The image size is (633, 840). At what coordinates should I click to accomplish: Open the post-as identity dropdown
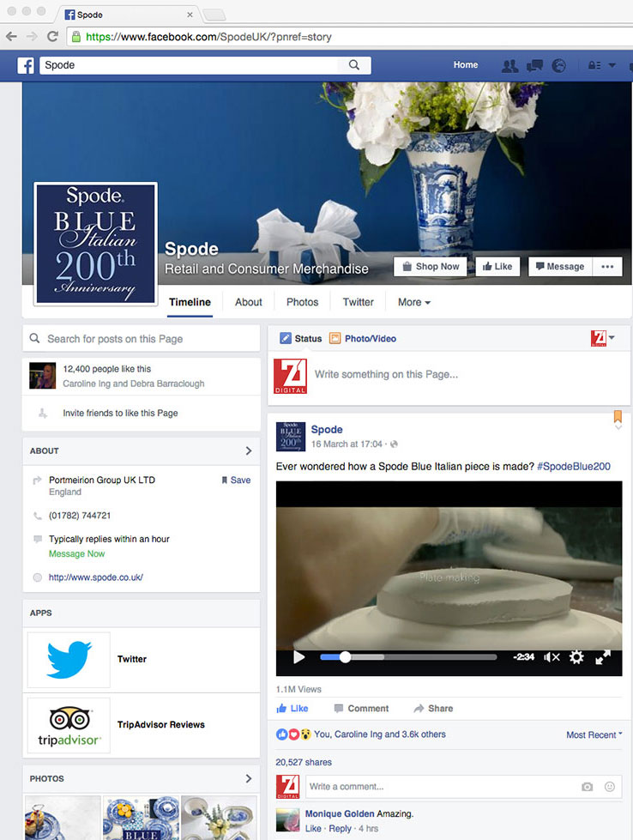pyautogui.click(x=603, y=338)
